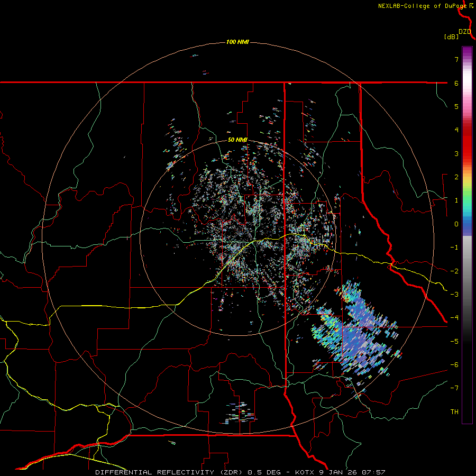
Task: Click the 3 value on the color scale
Action: [456, 153]
